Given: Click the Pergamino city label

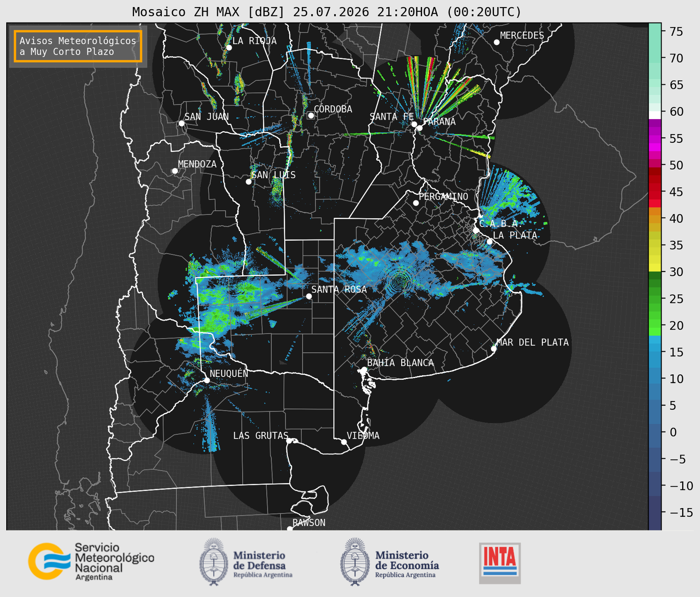Looking at the screenshot, I should coord(444,196).
